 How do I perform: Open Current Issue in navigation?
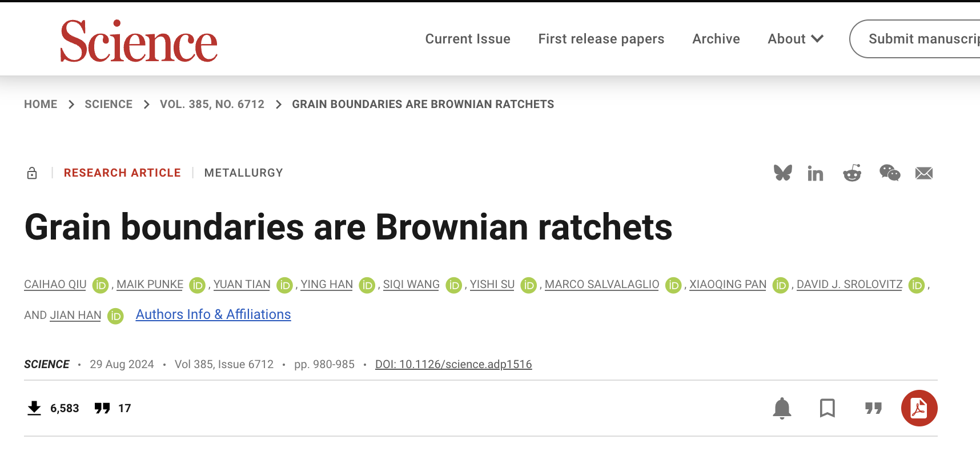tap(467, 39)
